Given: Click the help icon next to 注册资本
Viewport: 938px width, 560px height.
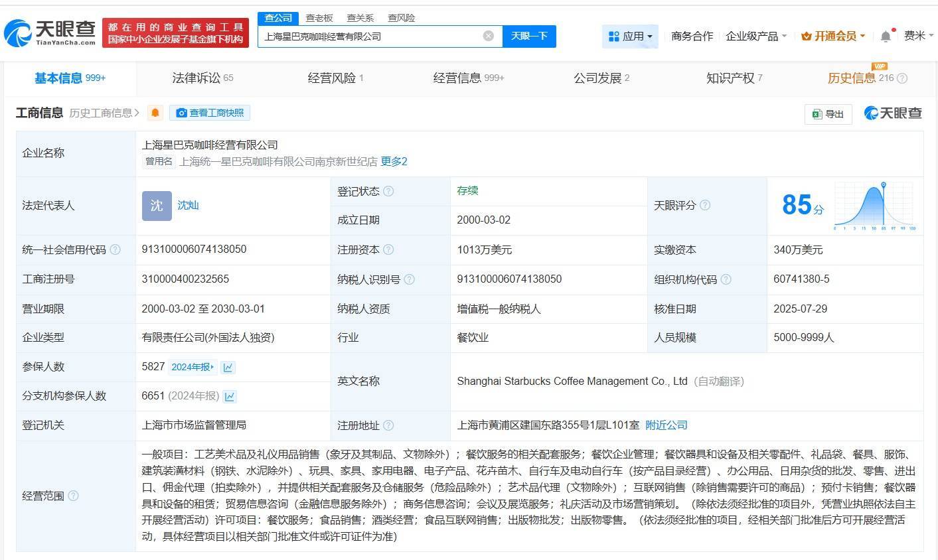Looking at the screenshot, I should pyautogui.click(x=388, y=249).
